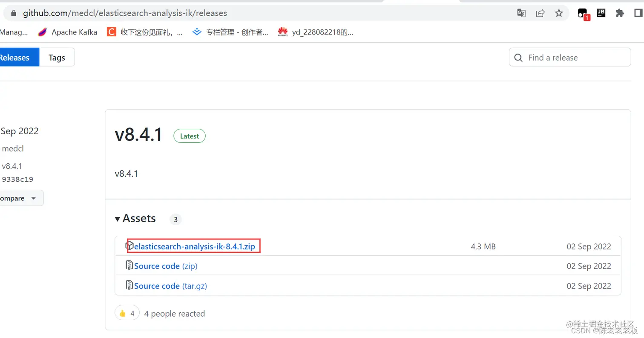Open the yd_228082218 Huawei bookmark

[315, 32]
